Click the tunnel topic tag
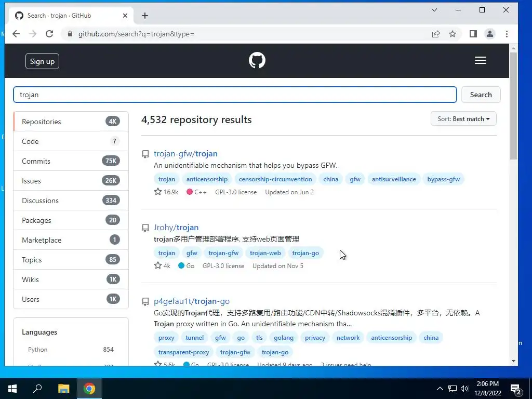Image resolution: width=532 pixels, height=399 pixels. pos(194,338)
